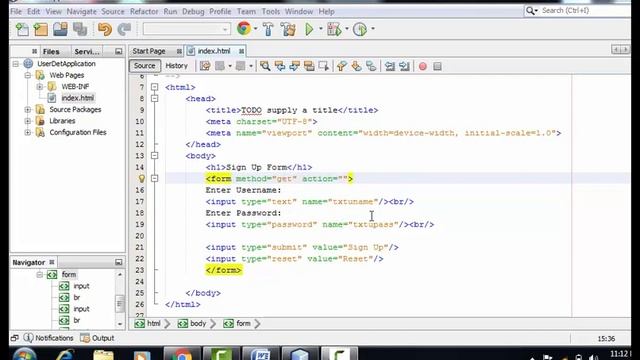Click the Save All toolbar icon
Image resolution: width=640 pixels, height=360 pixels.
click(x=80, y=29)
